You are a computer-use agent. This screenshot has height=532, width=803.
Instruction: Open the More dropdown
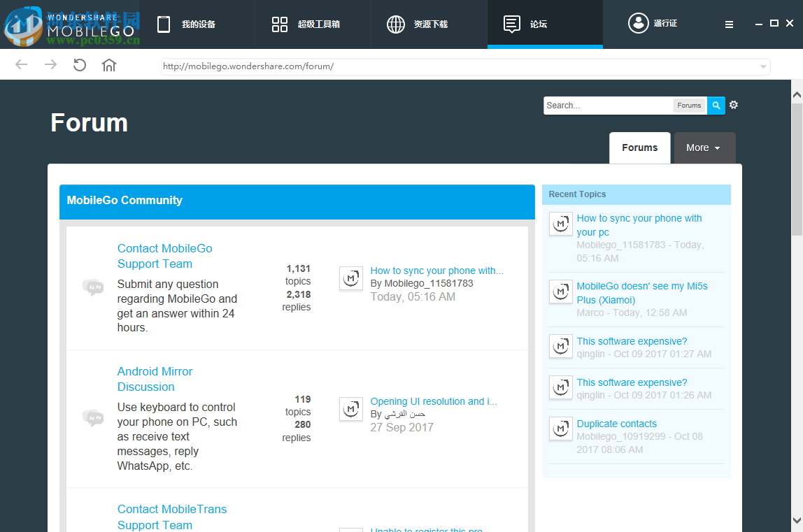[704, 148]
